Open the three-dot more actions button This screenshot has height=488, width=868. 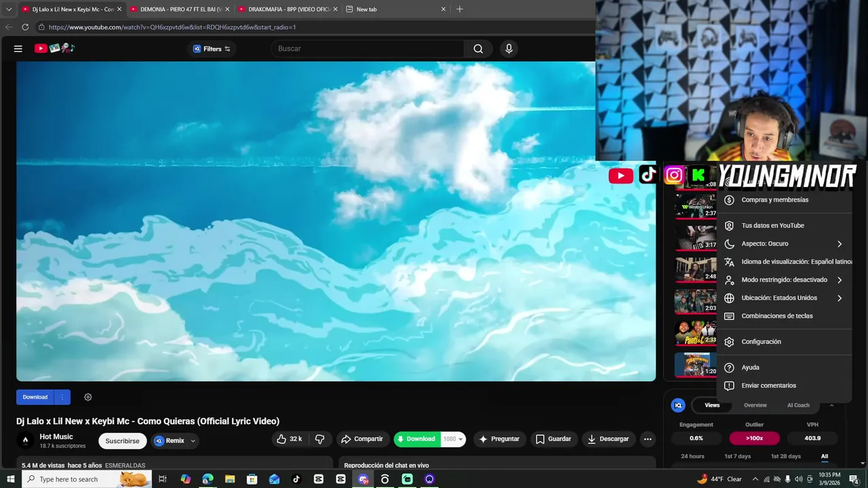click(x=648, y=439)
